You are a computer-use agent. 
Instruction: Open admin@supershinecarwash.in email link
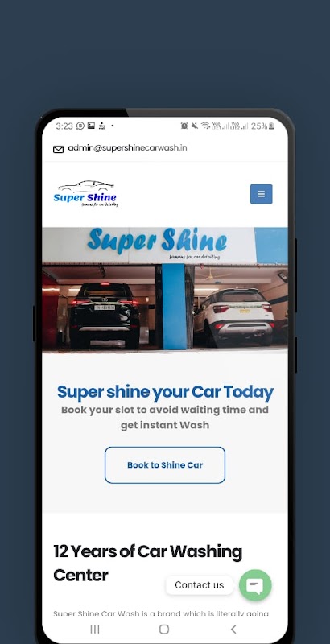point(127,148)
